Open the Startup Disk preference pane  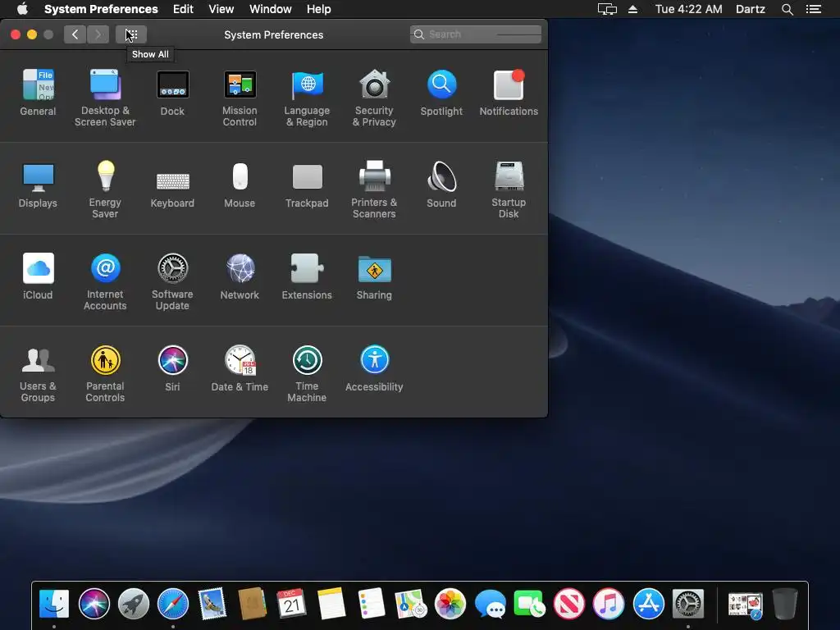point(509,189)
